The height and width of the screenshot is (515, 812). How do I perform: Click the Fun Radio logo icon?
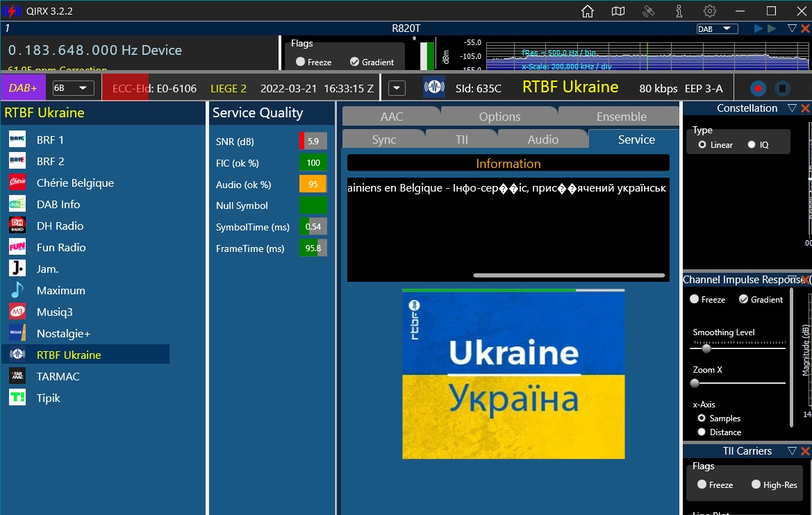(17, 247)
